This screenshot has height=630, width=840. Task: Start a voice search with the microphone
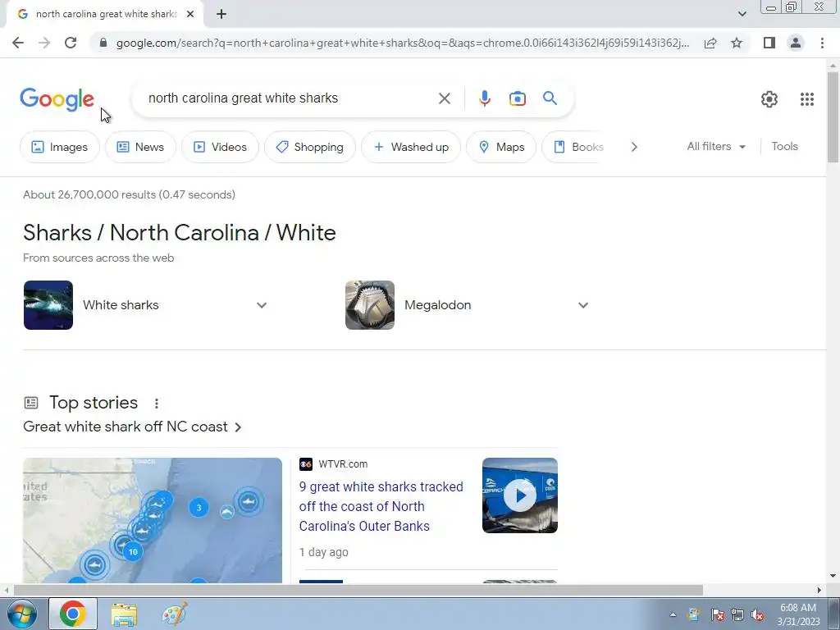point(484,98)
